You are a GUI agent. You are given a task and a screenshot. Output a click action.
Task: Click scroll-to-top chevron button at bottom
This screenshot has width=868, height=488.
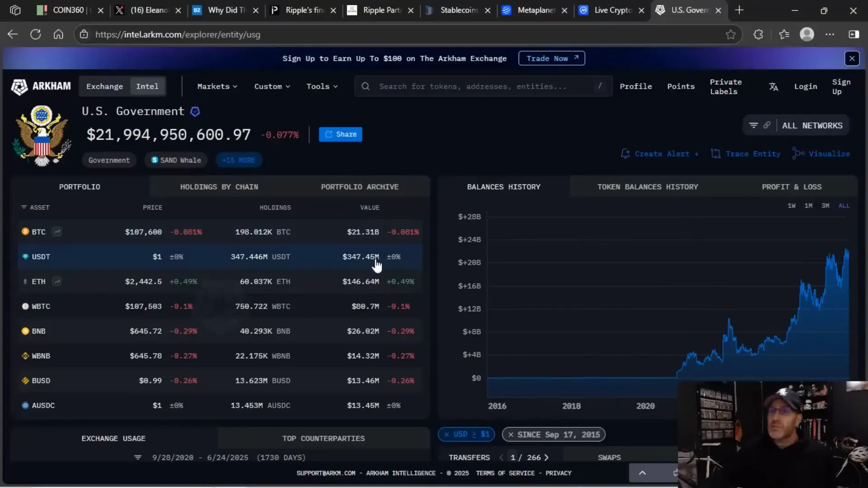642,473
